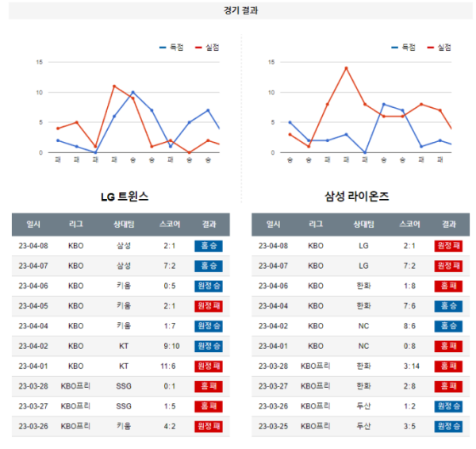The image size is (476, 449).
Task: Click the blue peak point at 10 in LG chart
Action: (133, 92)
